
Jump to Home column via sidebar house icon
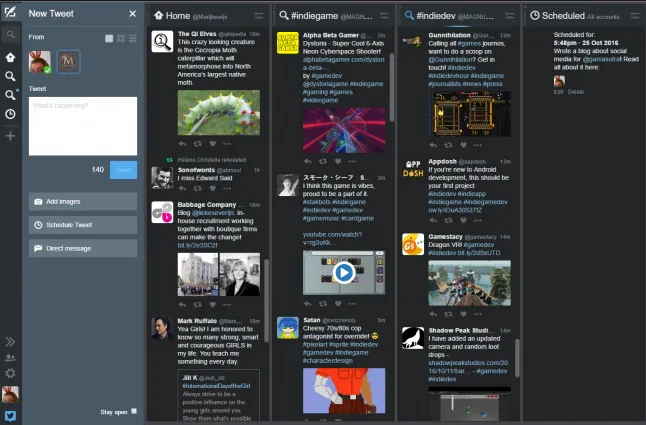(10, 57)
